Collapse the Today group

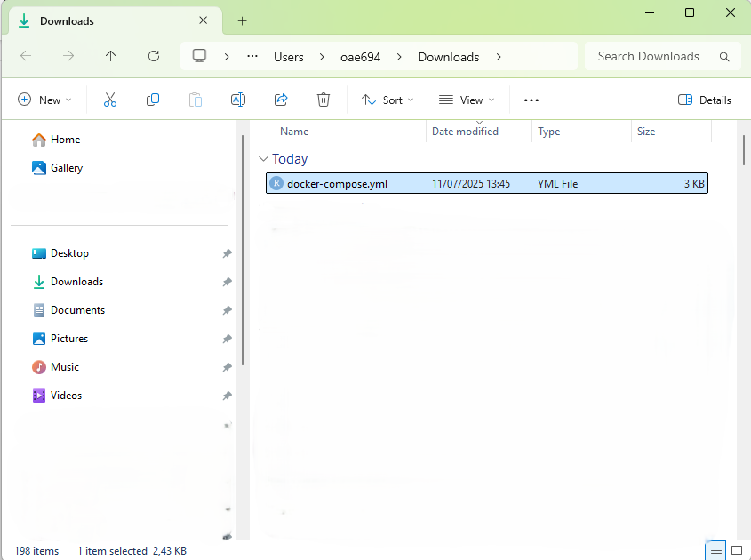pos(263,159)
